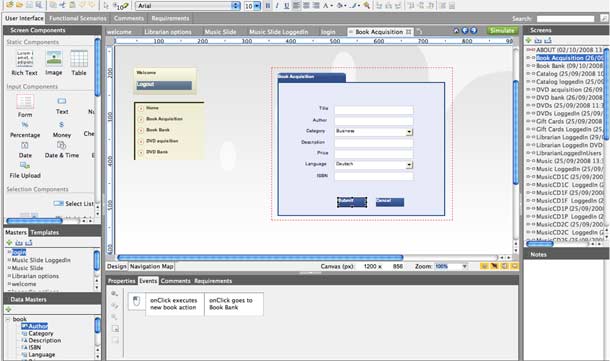Open the top Requirements tab
This screenshot has width=610, height=361.
pos(170,18)
